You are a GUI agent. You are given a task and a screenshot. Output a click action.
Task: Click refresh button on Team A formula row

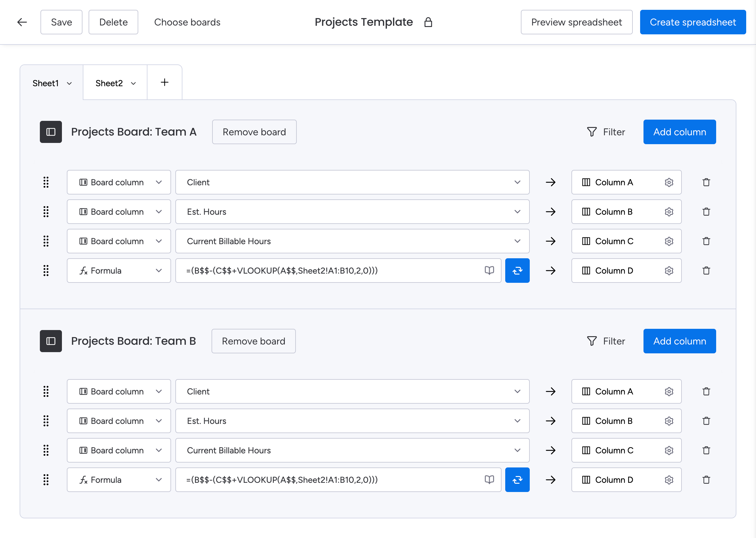coord(517,271)
